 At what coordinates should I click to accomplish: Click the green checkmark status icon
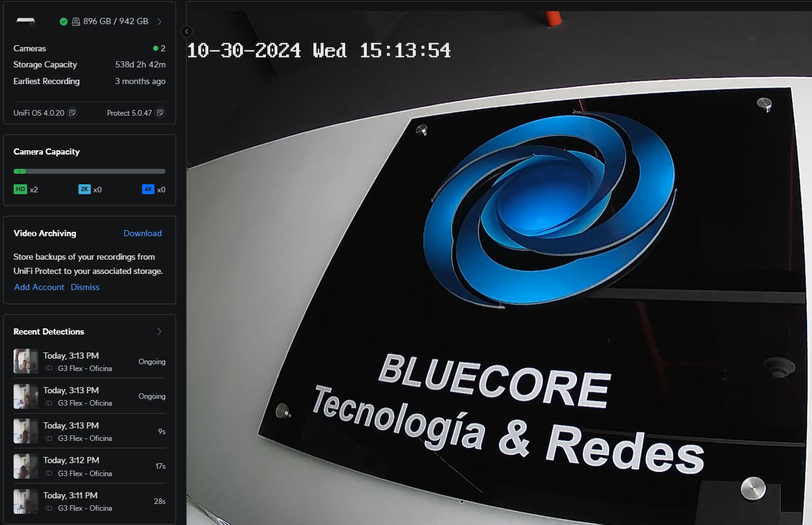click(x=64, y=22)
